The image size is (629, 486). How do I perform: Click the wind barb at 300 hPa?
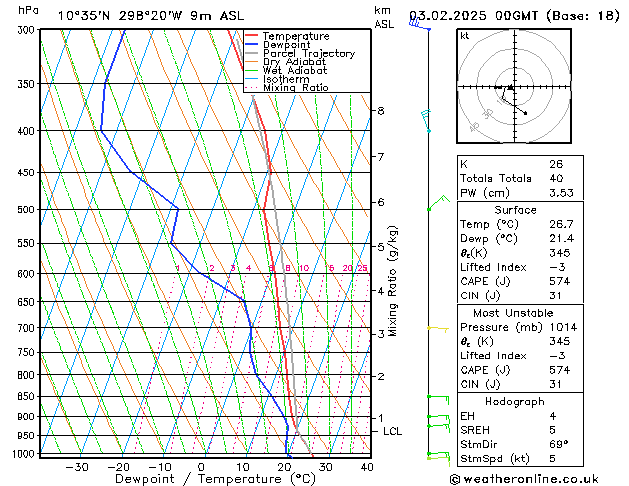pos(419,24)
